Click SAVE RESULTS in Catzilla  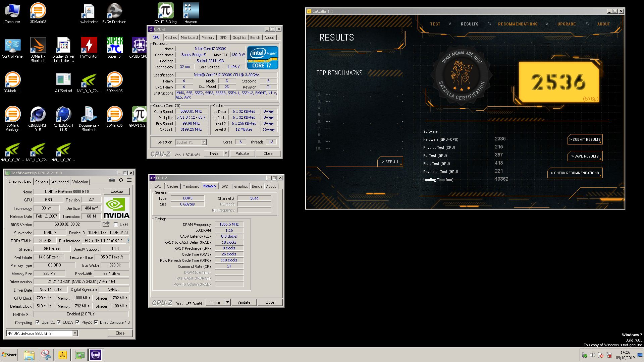585,156
